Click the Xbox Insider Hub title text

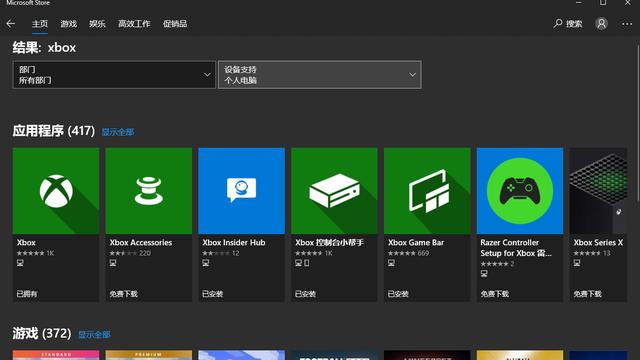pyautogui.click(x=234, y=242)
